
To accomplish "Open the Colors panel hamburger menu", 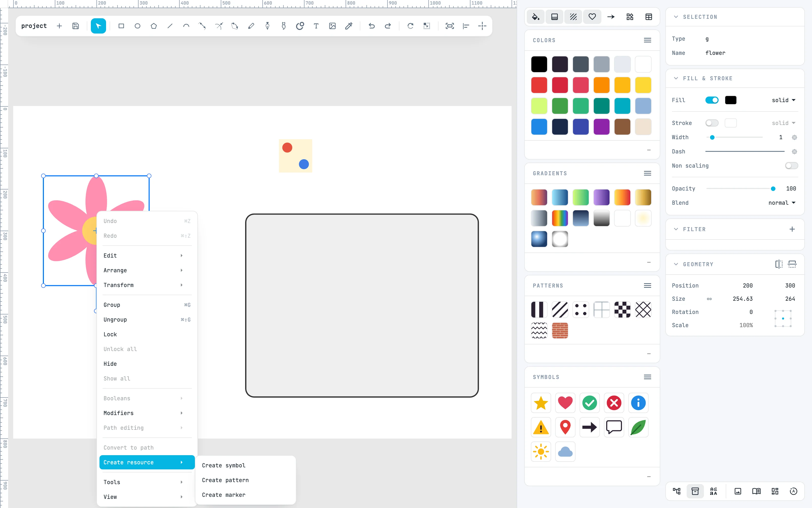I will (x=648, y=40).
